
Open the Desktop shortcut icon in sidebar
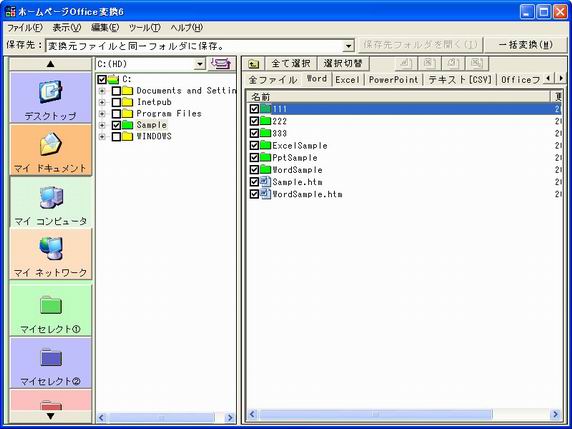(x=51, y=92)
